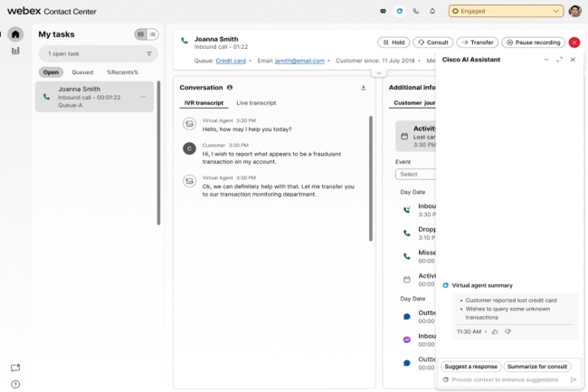Image resolution: width=588 pixels, height=392 pixels.
Task: Switch task list to card view
Action: point(140,34)
